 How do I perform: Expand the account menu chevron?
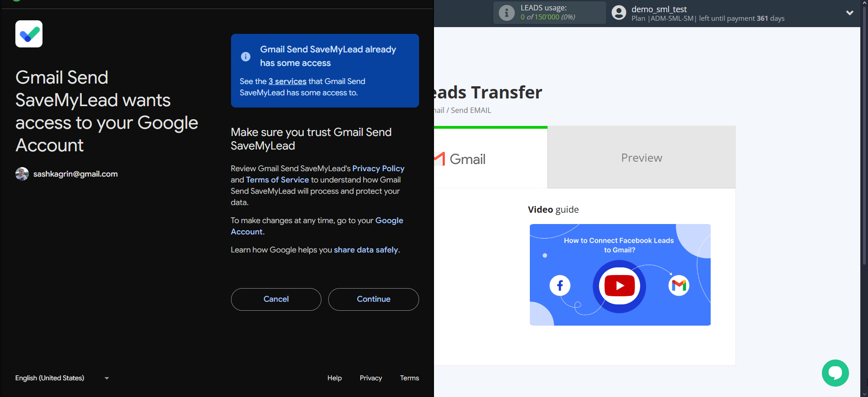[x=849, y=13]
